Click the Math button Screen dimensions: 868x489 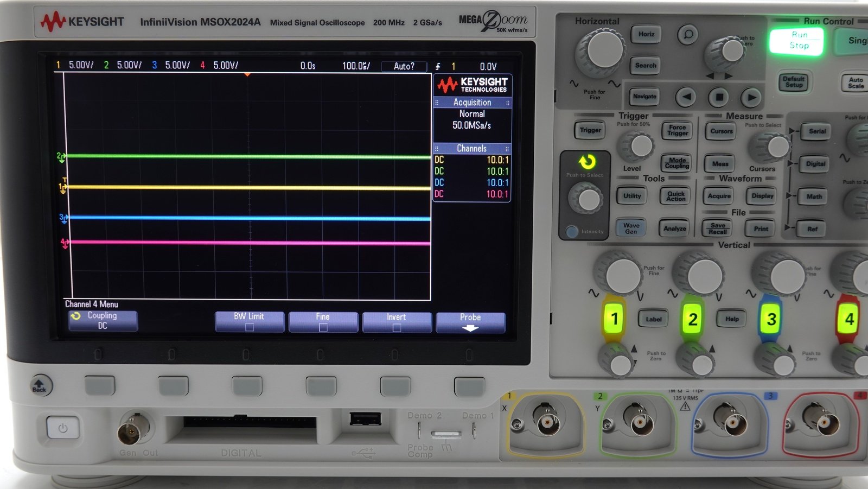[814, 196]
